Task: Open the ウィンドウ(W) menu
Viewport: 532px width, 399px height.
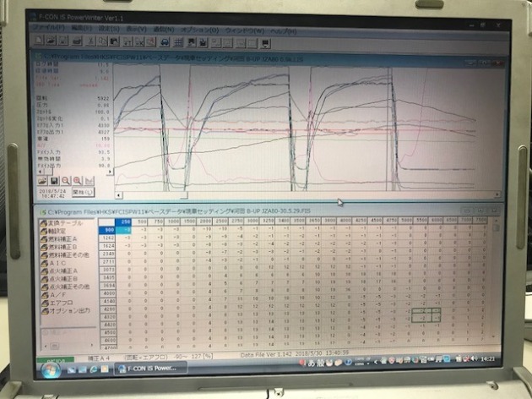Action: pyautogui.click(x=245, y=31)
